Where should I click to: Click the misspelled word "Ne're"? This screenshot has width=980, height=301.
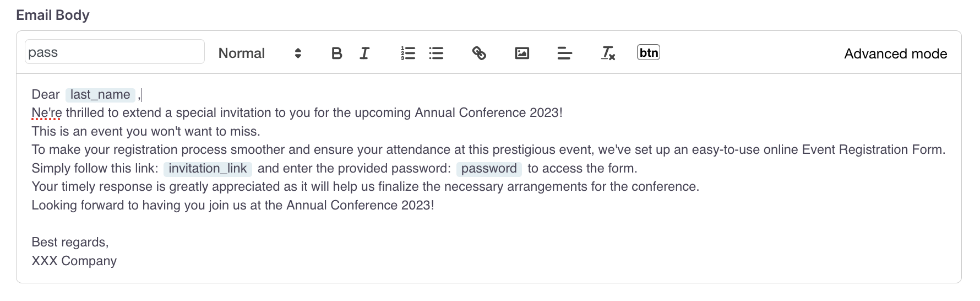[47, 113]
